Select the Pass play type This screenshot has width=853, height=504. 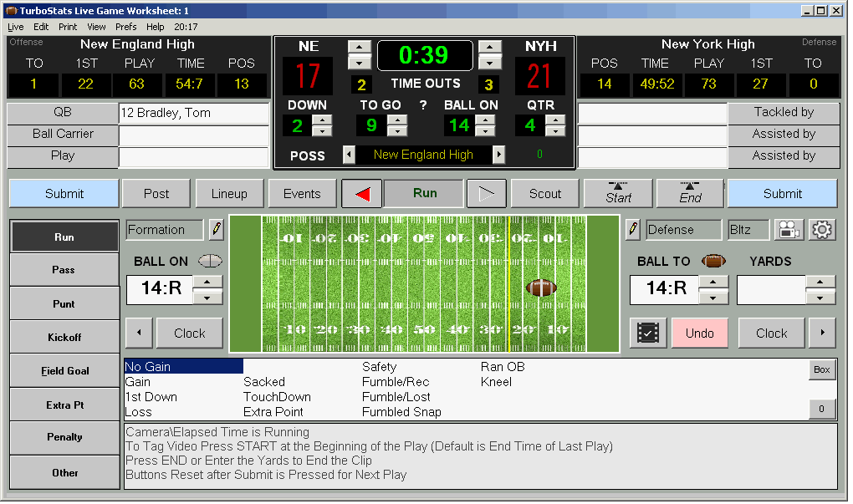(x=64, y=270)
